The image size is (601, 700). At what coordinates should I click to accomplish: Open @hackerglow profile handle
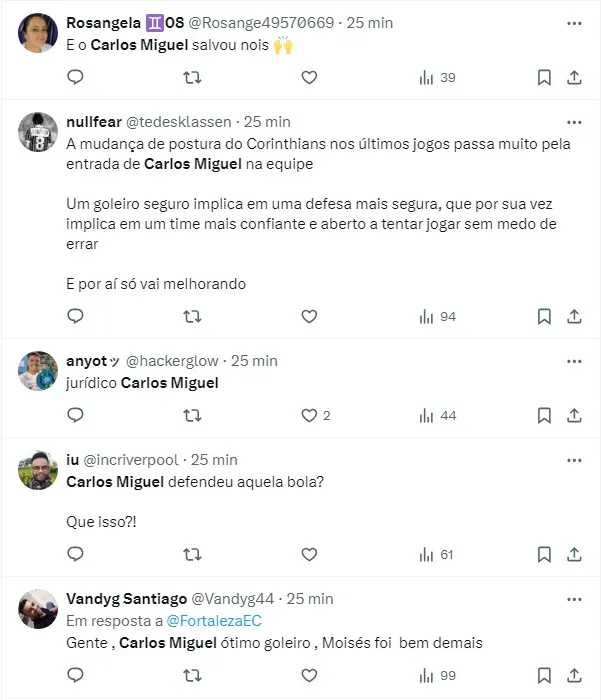pos(171,361)
